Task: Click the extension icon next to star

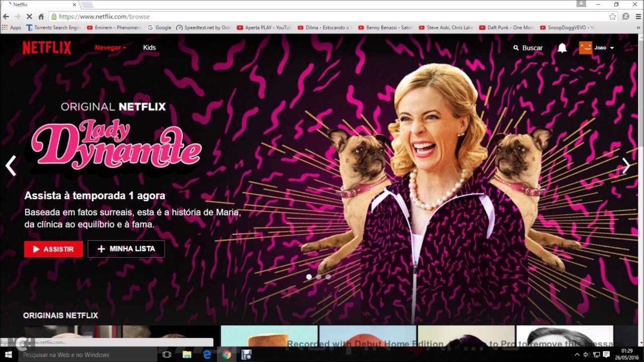Action: 625,17
